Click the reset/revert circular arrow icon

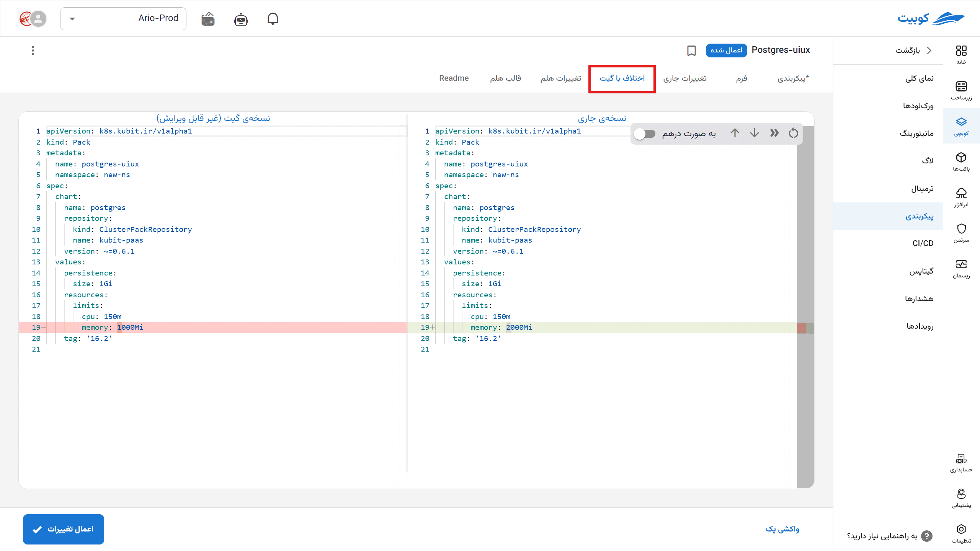[794, 133]
